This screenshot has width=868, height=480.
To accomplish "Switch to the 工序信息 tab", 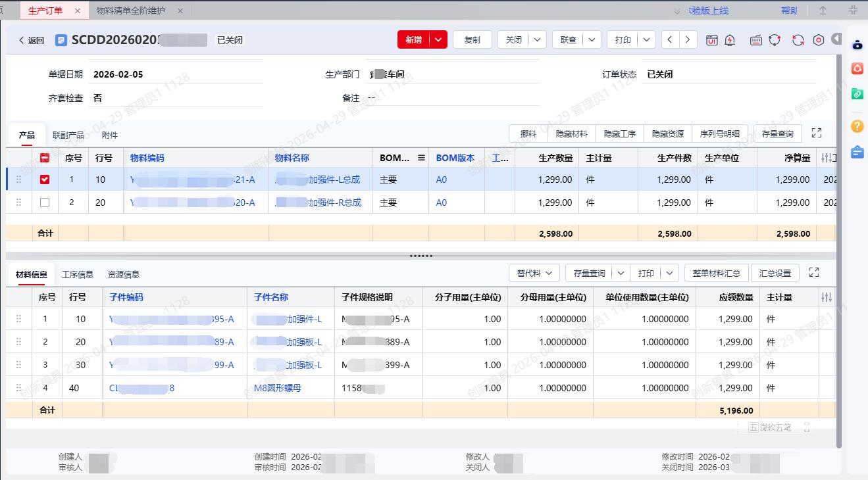I will 78,275.
